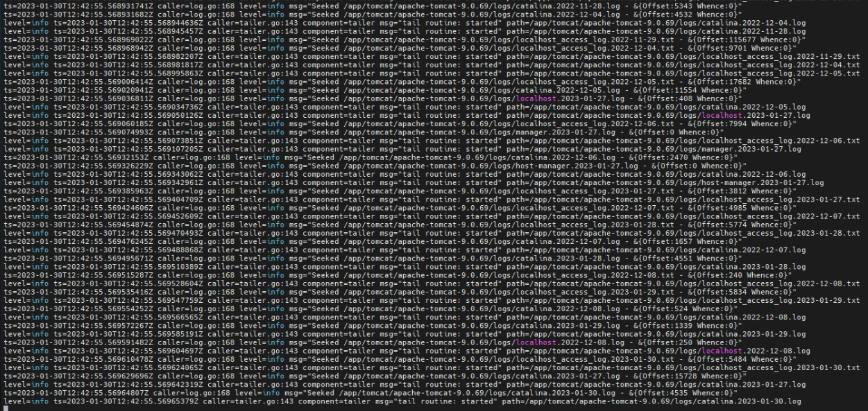Click timestamp "ts=2023-01-30T12:42:55.569566565Z"
This screenshot has height=411, width=868.
tap(128, 318)
